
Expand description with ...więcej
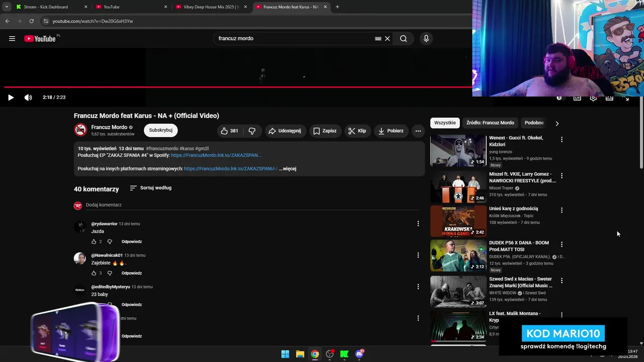point(288,168)
